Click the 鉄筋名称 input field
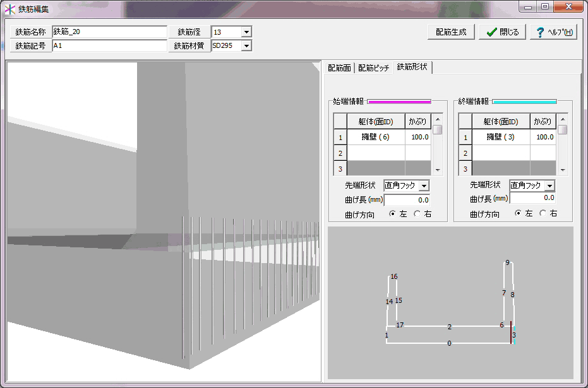Image resolution: width=588 pixels, height=388 pixels. pos(109,32)
